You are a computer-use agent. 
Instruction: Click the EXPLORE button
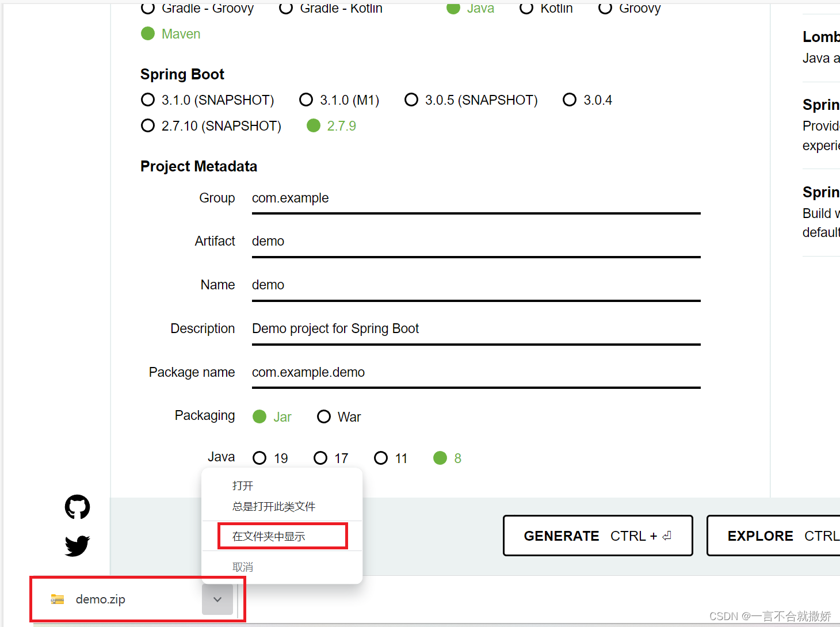[x=773, y=536]
